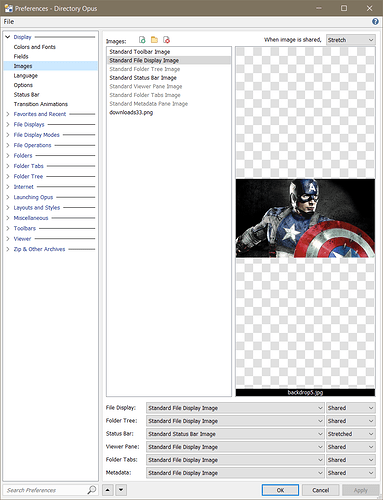
Task: Open Transition Animations page
Action: [41, 104]
